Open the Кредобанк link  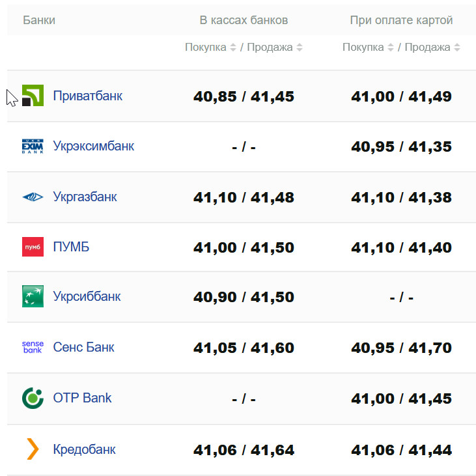pos(84,449)
